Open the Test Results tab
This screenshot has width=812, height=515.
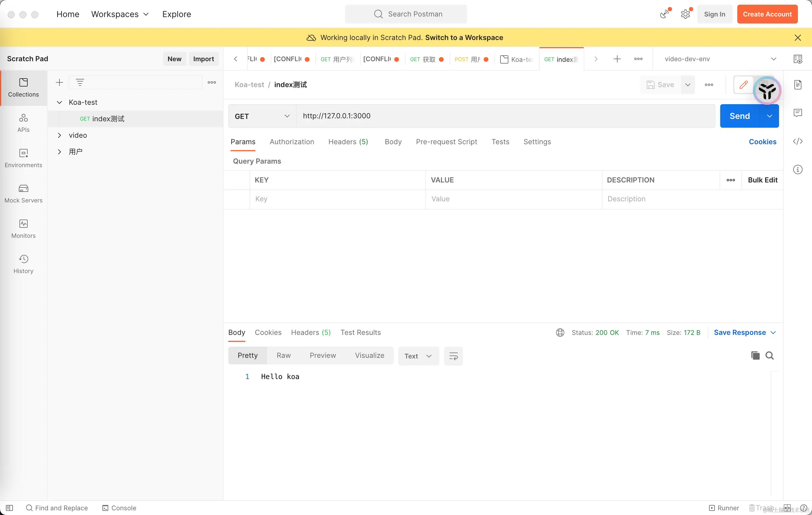point(360,333)
